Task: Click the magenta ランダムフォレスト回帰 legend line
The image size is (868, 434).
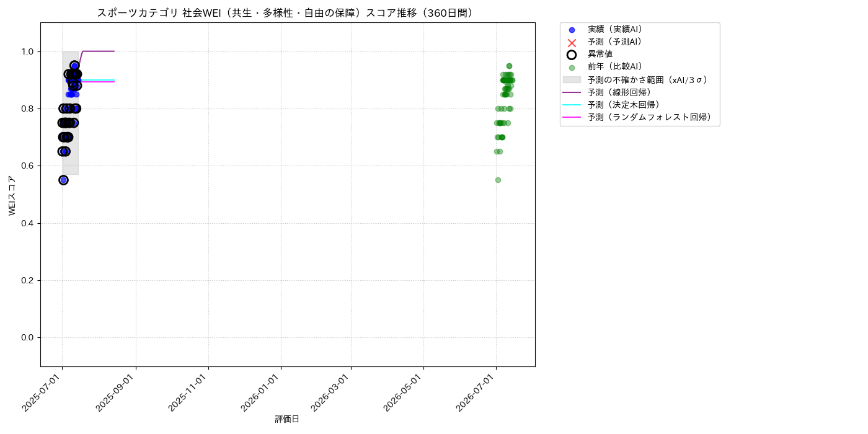Action: 572,117
